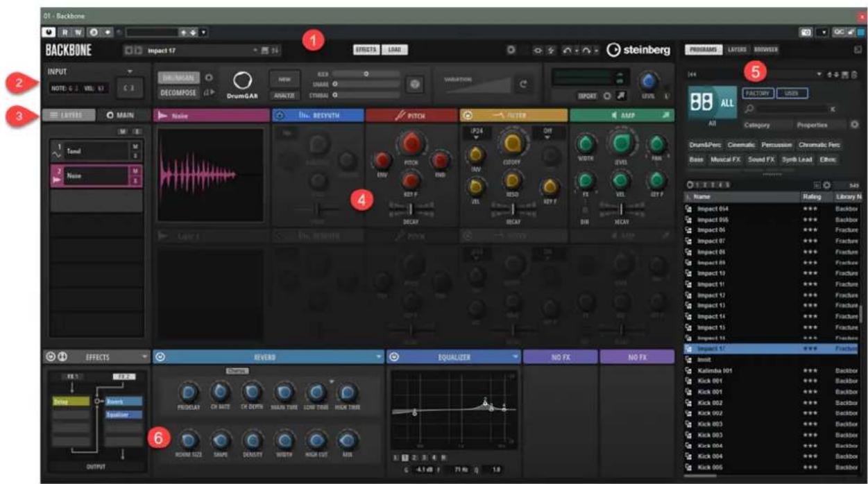Click the DrumGAN circle logo icon
868x484 pixels.
pyautogui.click(x=243, y=80)
